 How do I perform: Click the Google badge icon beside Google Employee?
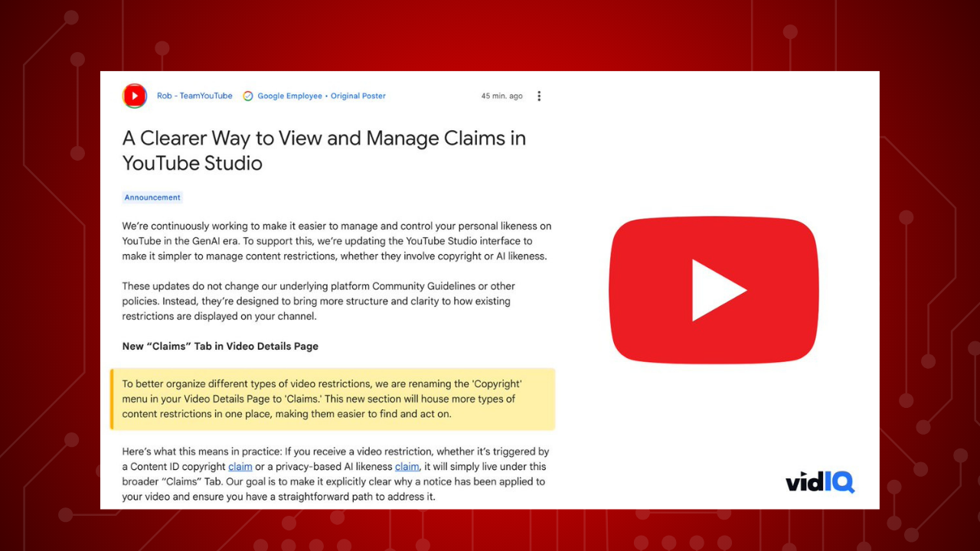(x=248, y=96)
